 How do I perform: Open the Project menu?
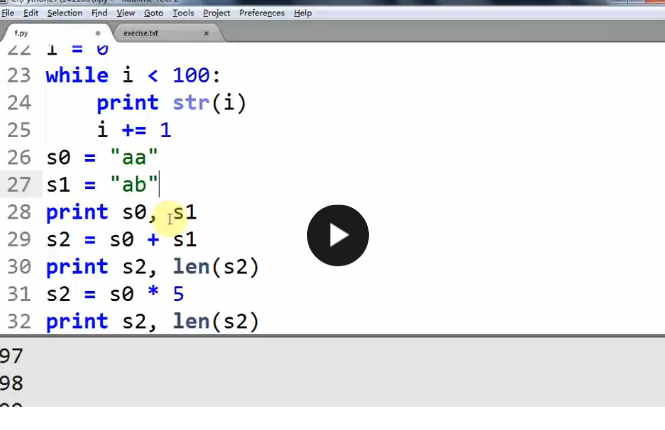pyautogui.click(x=216, y=13)
